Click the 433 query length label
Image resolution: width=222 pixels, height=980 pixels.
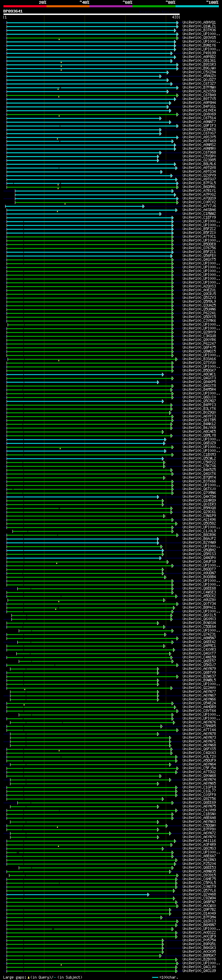[175, 17]
